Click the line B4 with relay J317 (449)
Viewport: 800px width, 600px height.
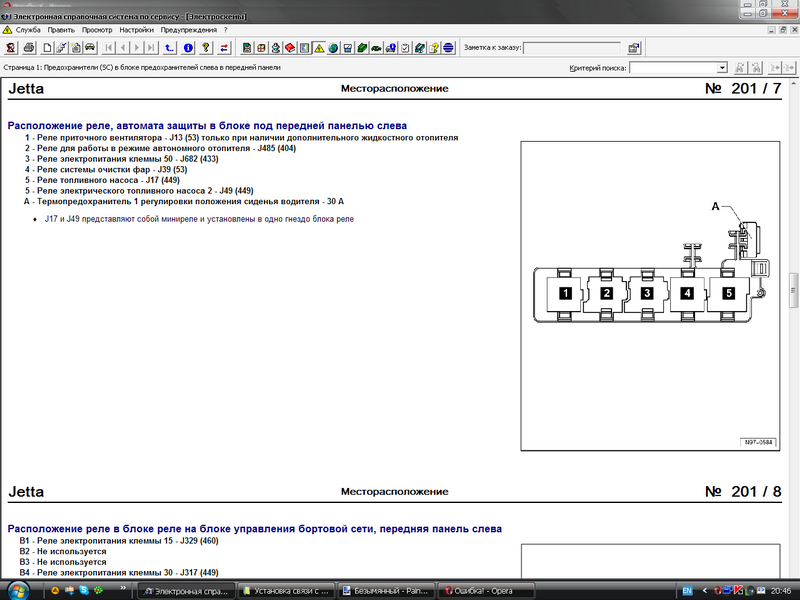coord(119,572)
